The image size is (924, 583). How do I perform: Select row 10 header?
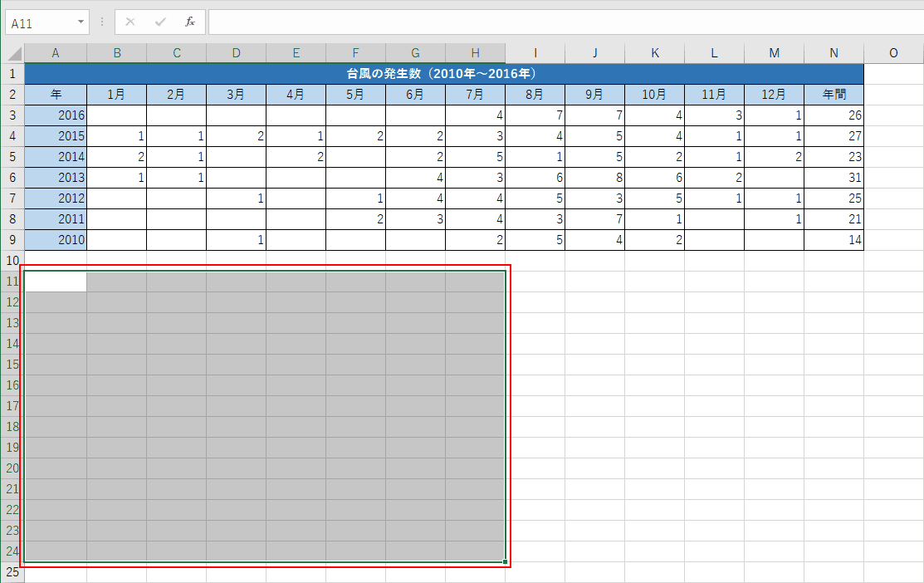pyautogui.click(x=12, y=261)
